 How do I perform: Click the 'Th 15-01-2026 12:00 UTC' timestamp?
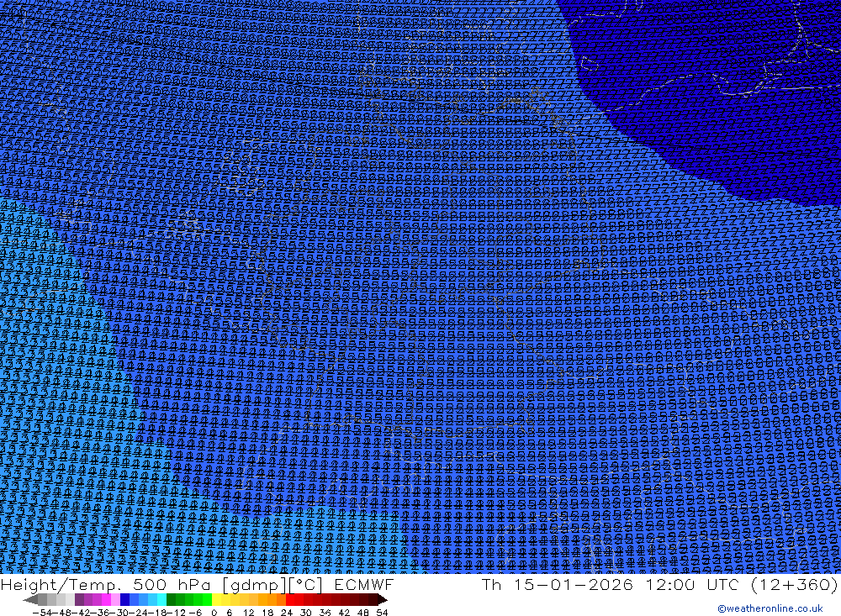[611, 584]
